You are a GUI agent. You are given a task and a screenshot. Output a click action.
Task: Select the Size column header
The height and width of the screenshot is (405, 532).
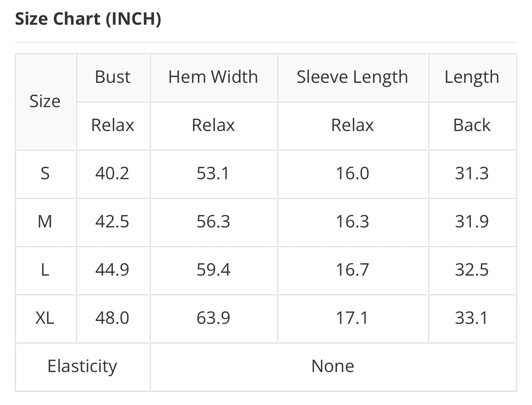(45, 101)
